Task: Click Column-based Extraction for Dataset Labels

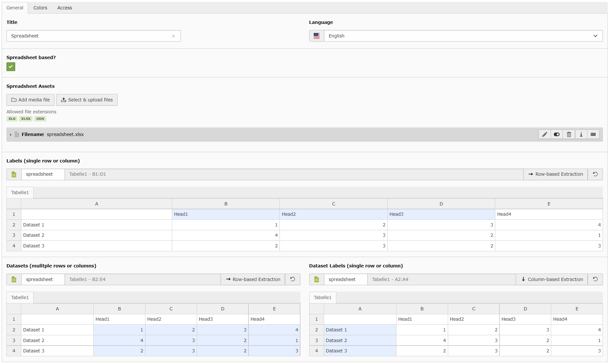Action: [x=552, y=279]
